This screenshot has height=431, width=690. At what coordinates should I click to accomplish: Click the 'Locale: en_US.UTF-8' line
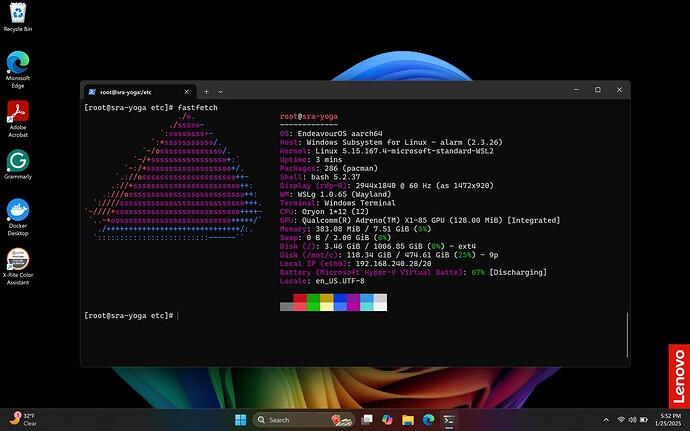tap(322, 281)
